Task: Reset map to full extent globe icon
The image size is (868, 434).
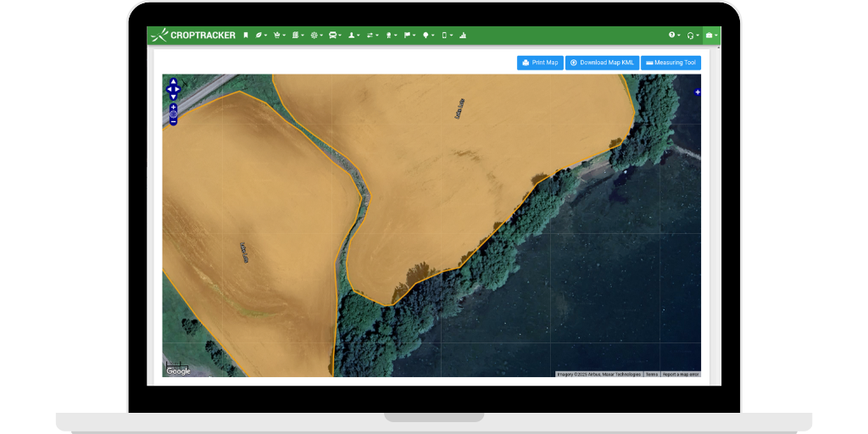Action: tap(173, 114)
